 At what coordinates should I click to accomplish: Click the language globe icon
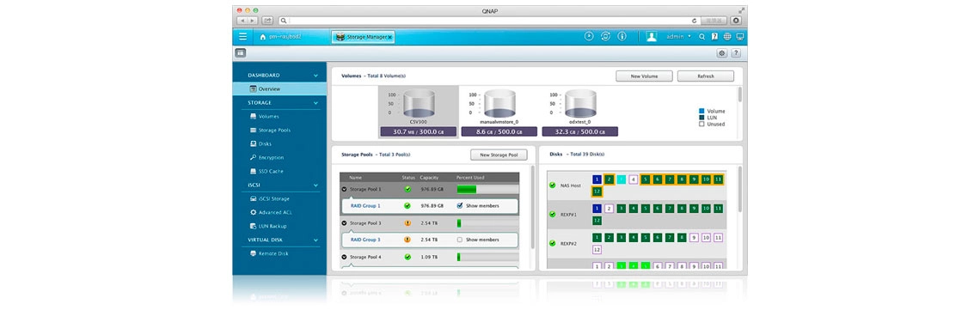[727, 37]
